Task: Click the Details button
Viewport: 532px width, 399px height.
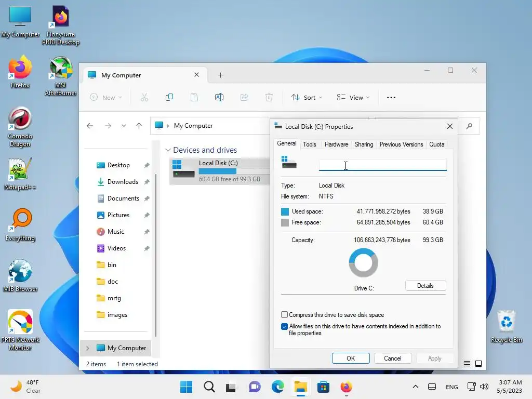Action: pyautogui.click(x=425, y=286)
